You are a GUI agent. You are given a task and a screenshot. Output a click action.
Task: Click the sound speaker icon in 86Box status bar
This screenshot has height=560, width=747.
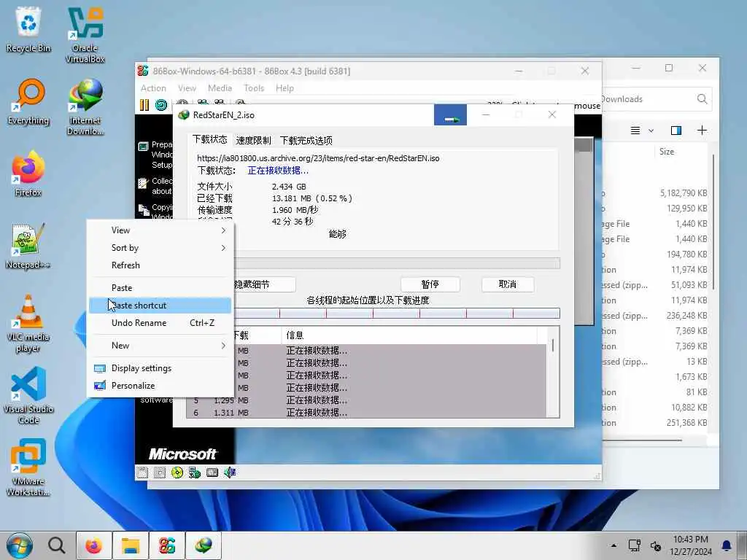pos(230,472)
